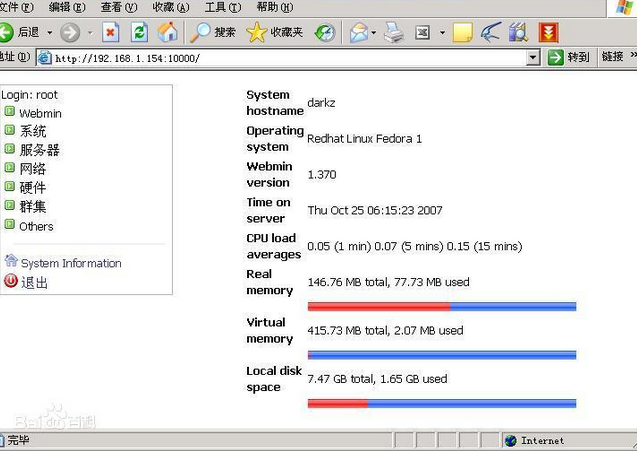Click the Refresh page icon
Screen dimensions: 637x451
tap(139, 33)
